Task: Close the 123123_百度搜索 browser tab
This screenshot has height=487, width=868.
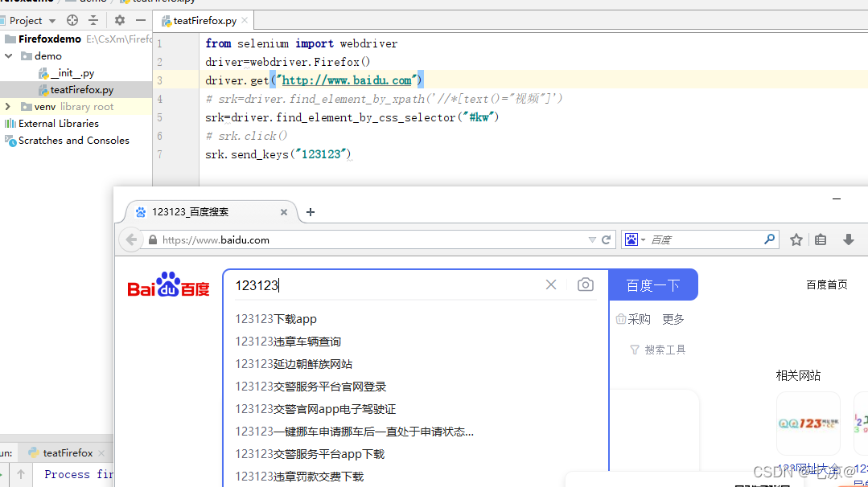Action: (x=284, y=212)
